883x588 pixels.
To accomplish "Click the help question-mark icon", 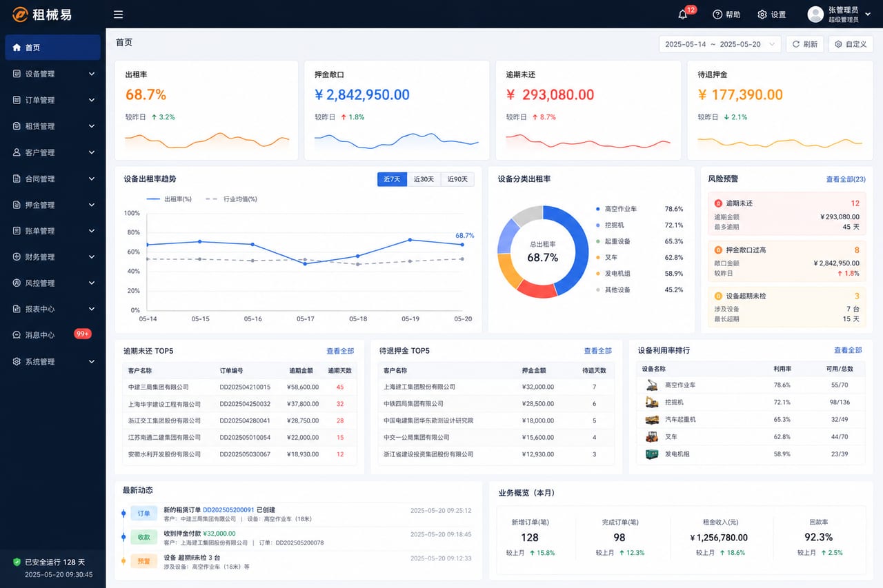I will coord(717,14).
